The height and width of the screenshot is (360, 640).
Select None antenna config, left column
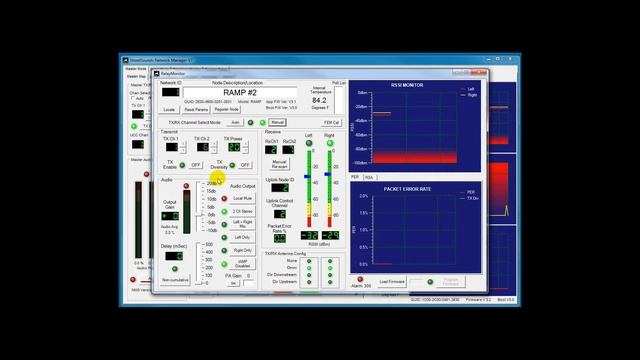point(309,261)
